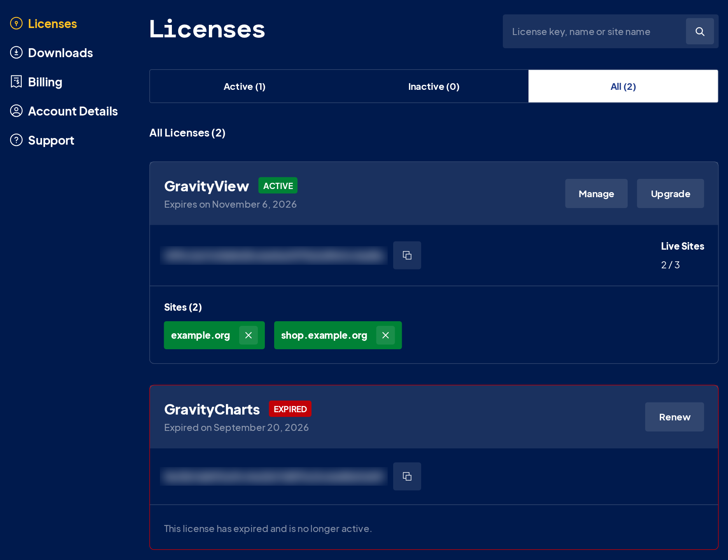
Task: Select the All (2) tab
Action: click(623, 86)
